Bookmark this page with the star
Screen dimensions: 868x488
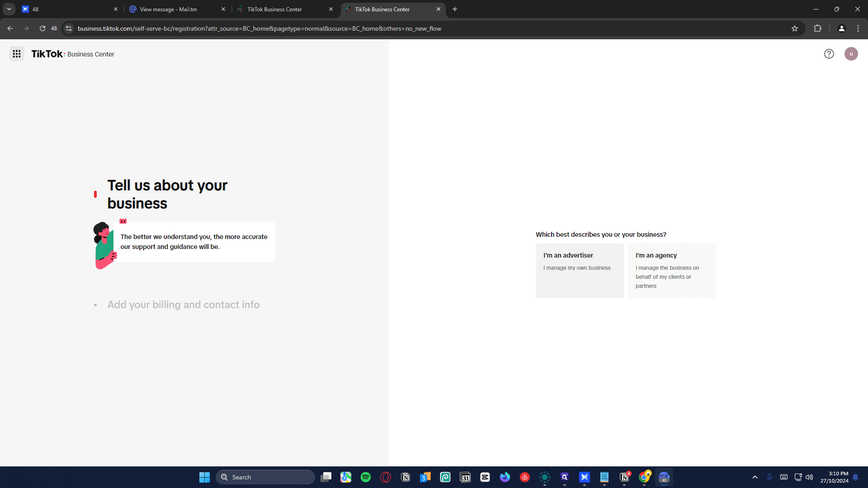point(795,28)
